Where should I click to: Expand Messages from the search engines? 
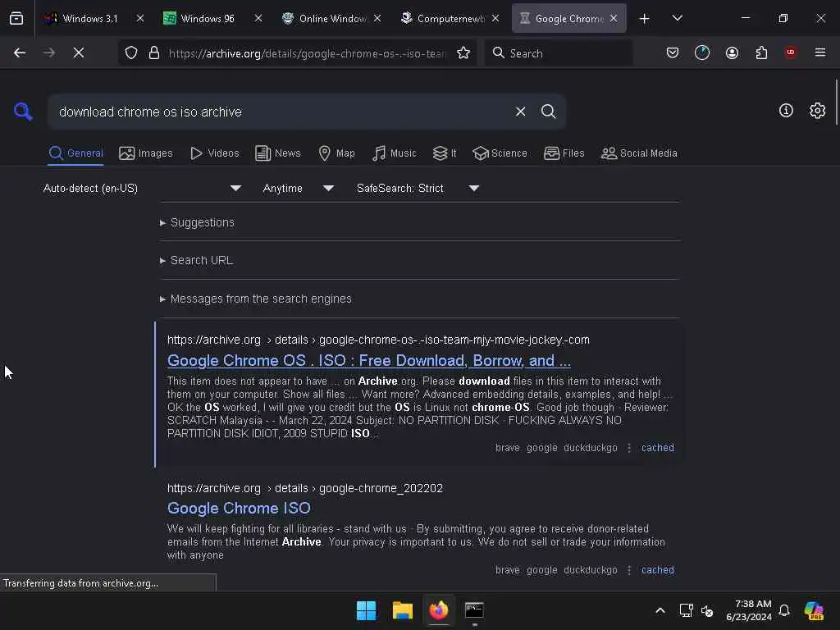coord(256,299)
